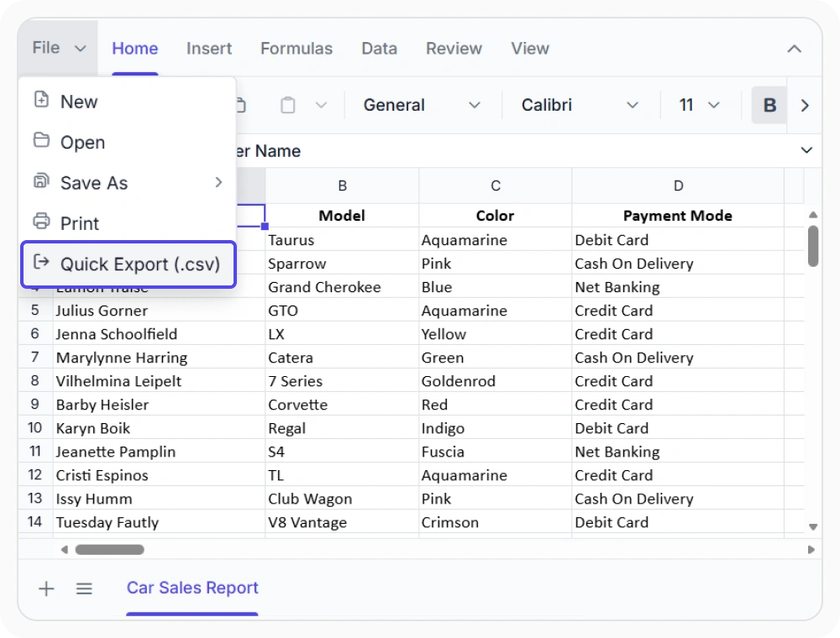Click the horizontal scroll right arrow
Viewport: 840px width, 638px height.
point(811,550)
